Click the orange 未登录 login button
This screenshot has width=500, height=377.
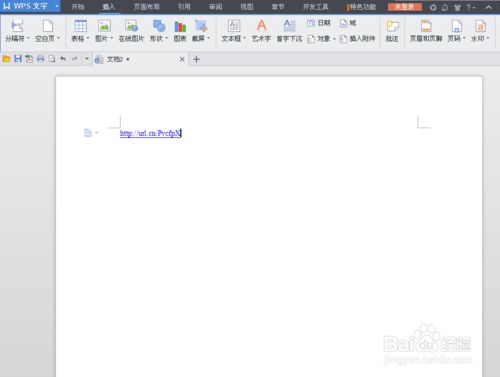pos(405,7)
